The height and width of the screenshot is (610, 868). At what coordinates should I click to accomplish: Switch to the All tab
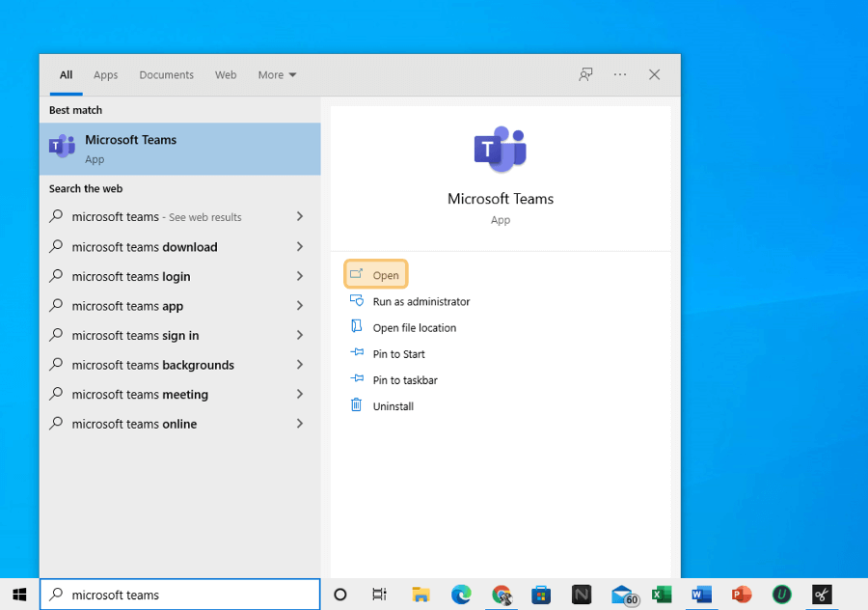click(67, 74)
